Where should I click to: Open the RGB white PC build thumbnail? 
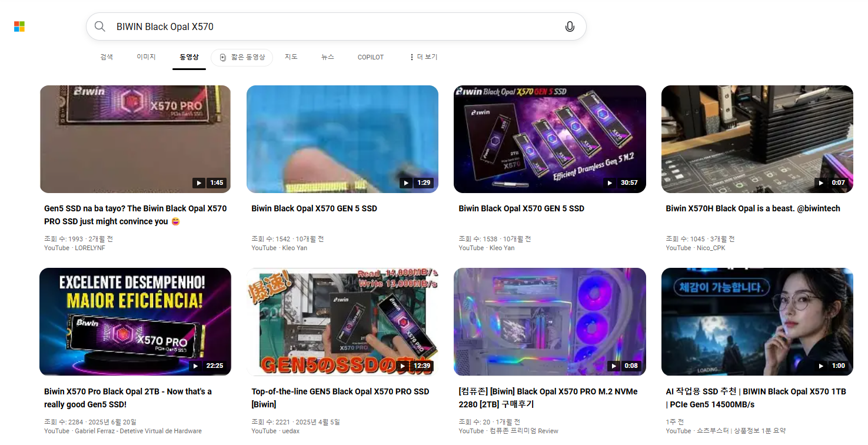550,322
